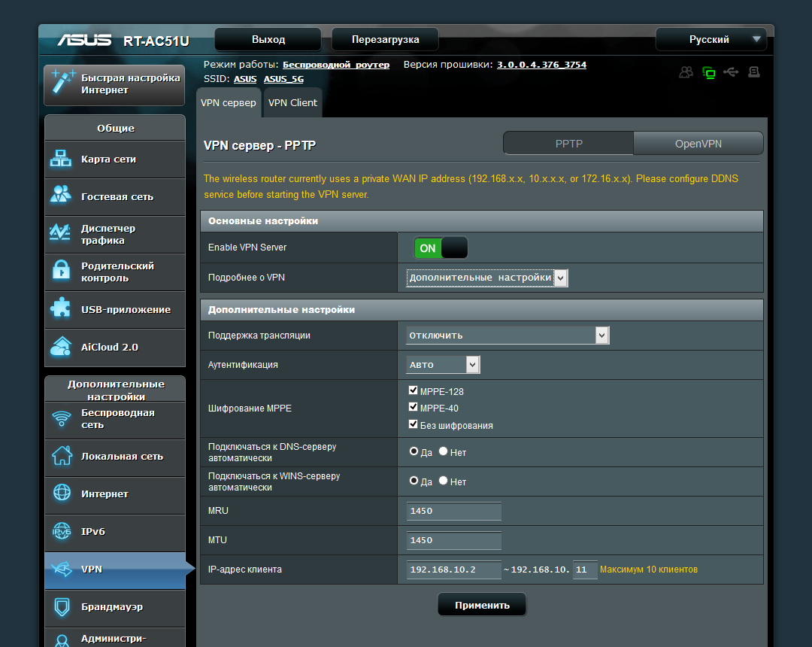Open the Guest Network (Гостевая сеть) icon
The height and width of the screenshot is (647, 812).
coord(61,195)
